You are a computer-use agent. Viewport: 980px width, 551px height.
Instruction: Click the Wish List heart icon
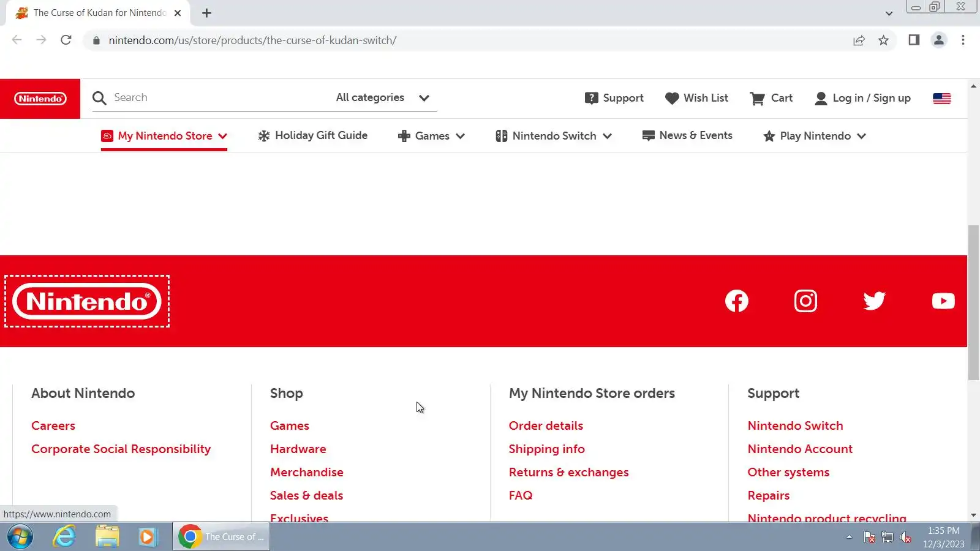click(672, 98)
